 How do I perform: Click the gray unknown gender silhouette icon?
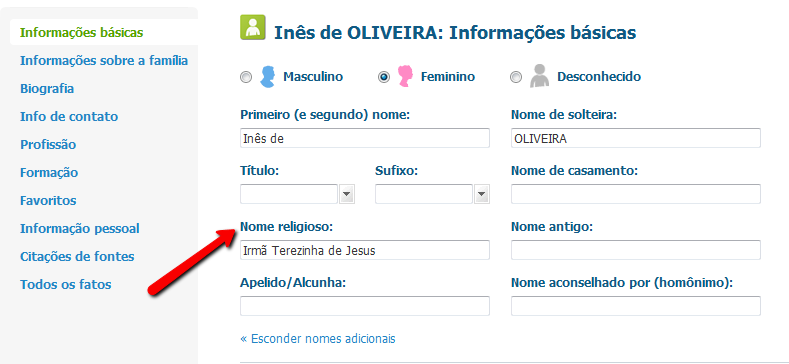539,77
